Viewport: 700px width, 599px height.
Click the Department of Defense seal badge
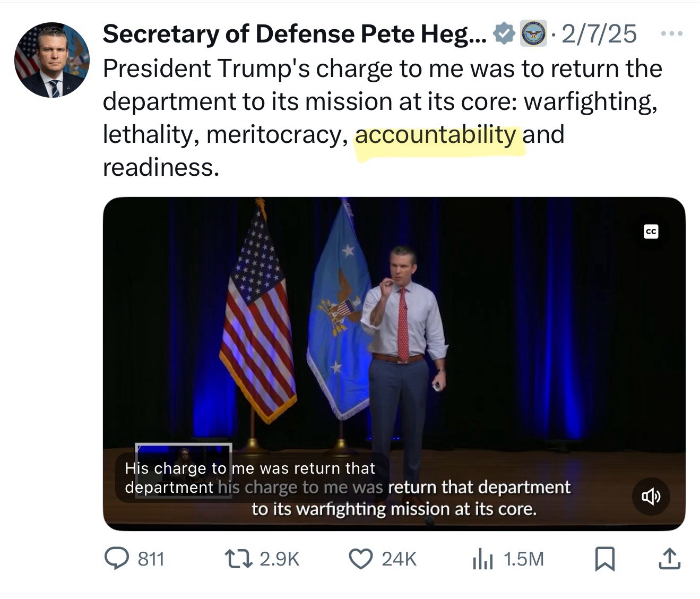coord(533,34)
